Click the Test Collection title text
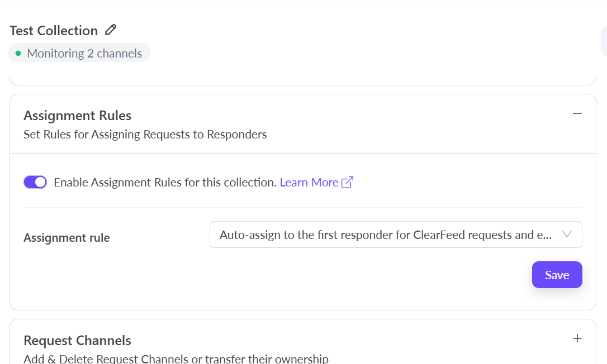The image size is (607, 364). pos(54,31)
